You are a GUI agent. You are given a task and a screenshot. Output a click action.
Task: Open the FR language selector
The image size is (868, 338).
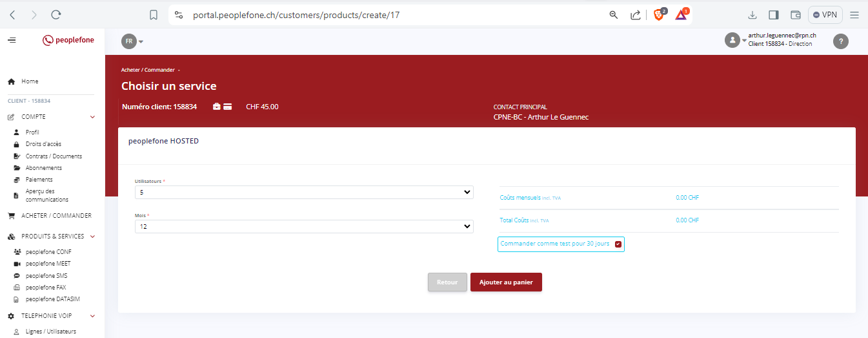click(x=132, y=41)
